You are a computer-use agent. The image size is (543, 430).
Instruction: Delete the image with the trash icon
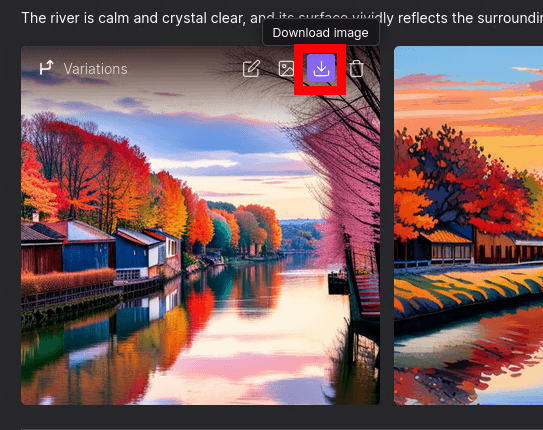[356, 69]
